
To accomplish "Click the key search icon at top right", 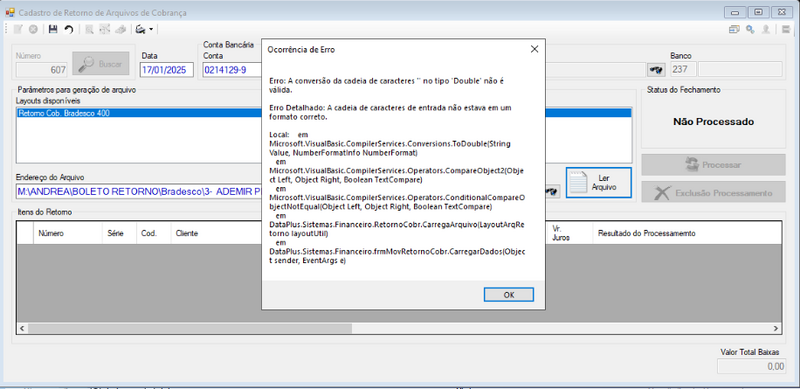I will pos(750,30).
